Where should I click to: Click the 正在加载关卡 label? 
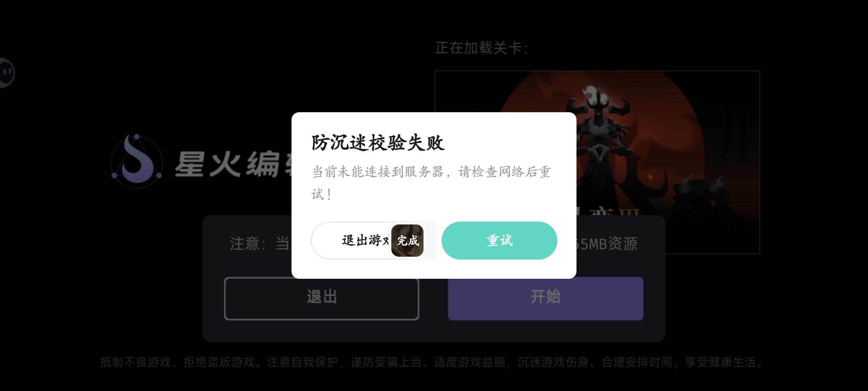click(482, 48)
